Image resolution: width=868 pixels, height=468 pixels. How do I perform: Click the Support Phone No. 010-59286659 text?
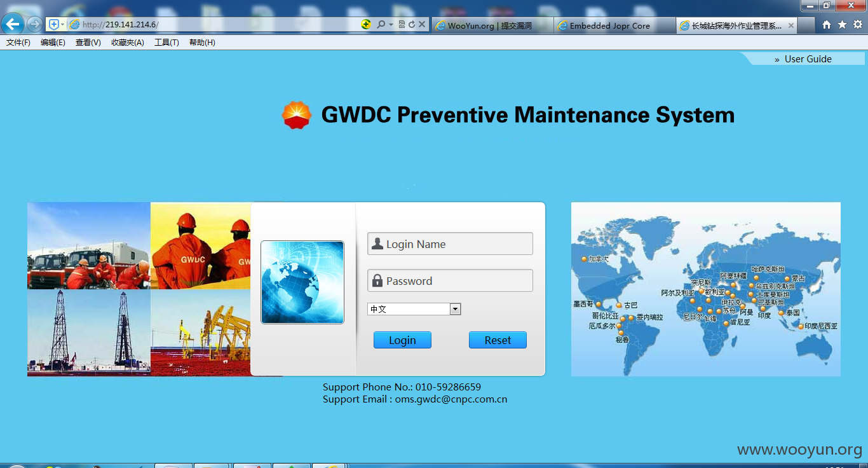point(402,387)
